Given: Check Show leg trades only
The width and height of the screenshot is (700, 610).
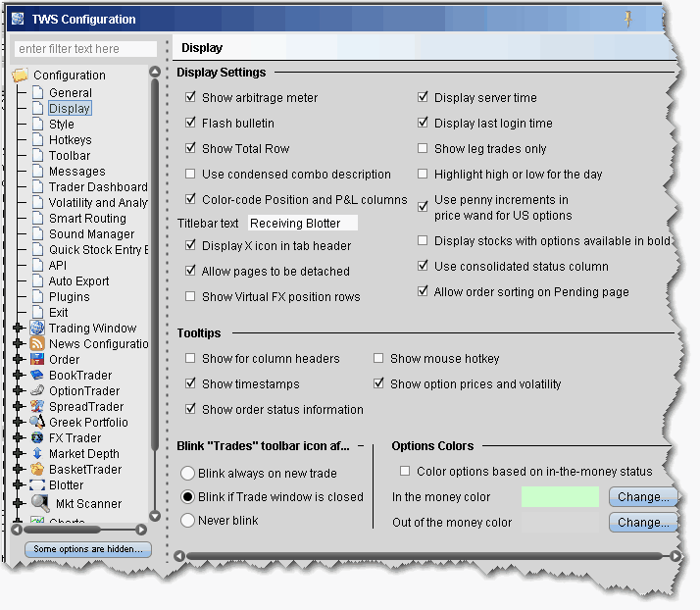Looking at the screenshot, I should tap(423, 148).
